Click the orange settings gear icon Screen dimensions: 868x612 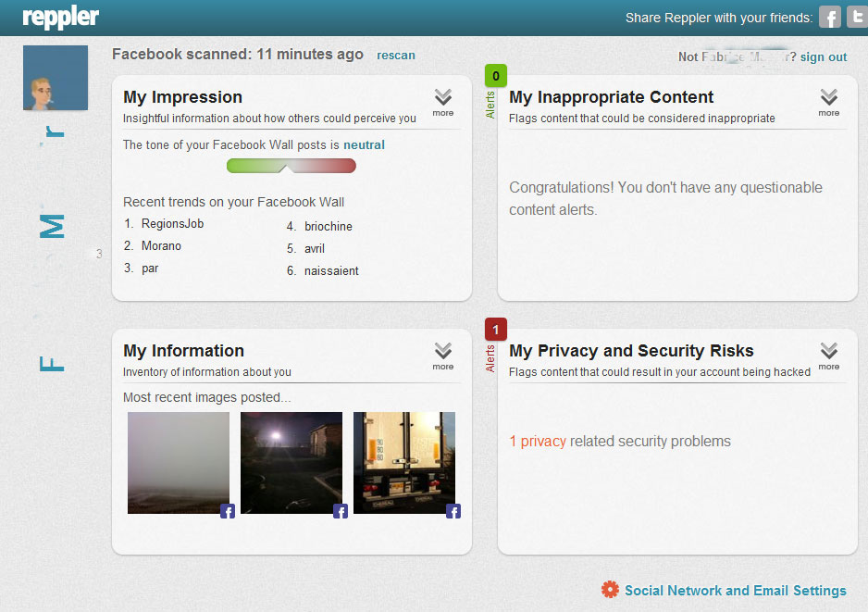point(610,589)
